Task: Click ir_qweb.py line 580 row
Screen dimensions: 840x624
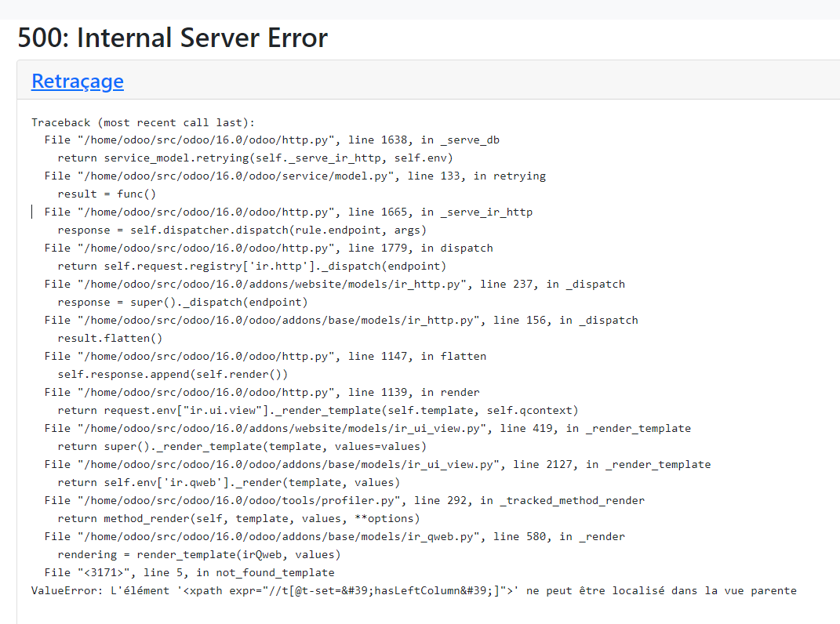Action: (335, 537)
